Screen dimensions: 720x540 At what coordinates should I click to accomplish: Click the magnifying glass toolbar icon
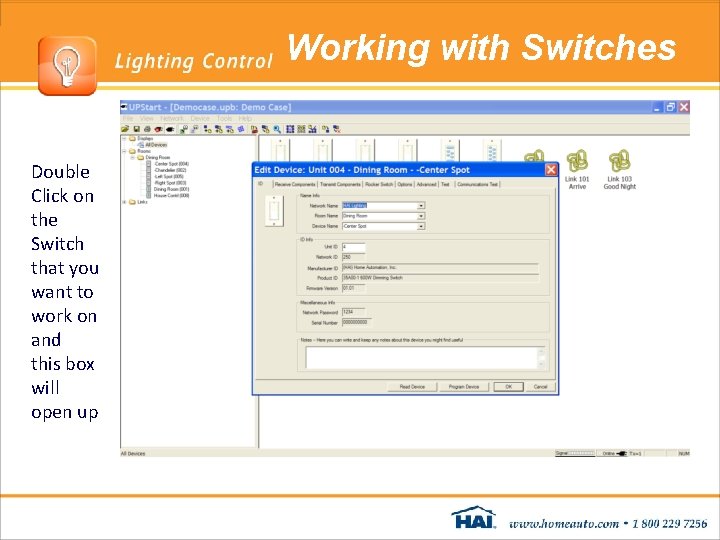click(277, 129)
